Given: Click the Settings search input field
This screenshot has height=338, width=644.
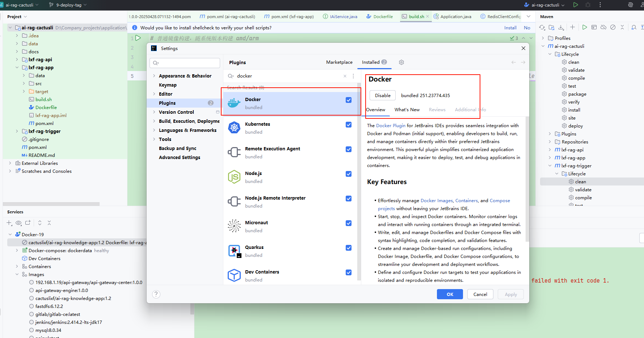Looking at the screenshot, I should tap(185, 63).
